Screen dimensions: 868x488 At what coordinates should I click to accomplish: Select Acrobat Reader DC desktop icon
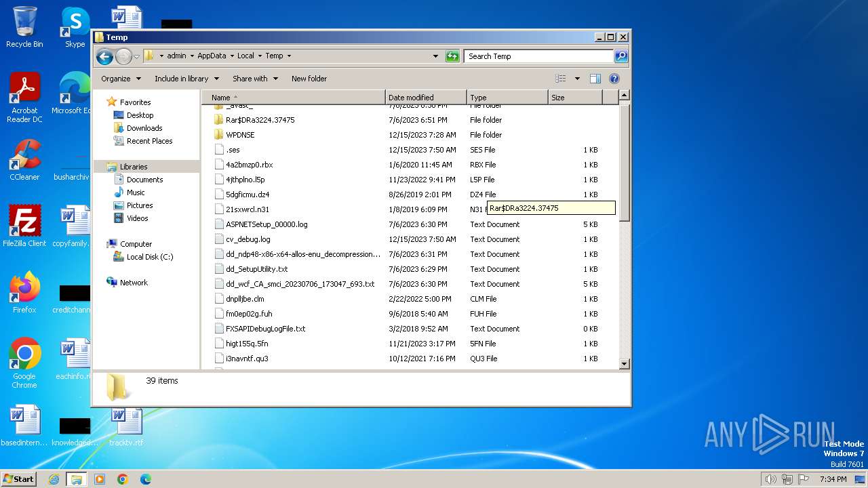coord(24,98)
